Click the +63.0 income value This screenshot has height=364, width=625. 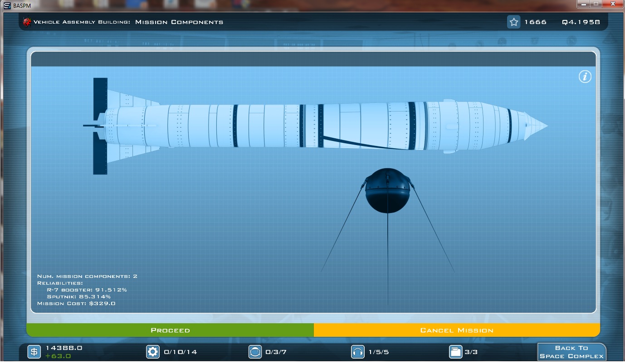(58, 356)
